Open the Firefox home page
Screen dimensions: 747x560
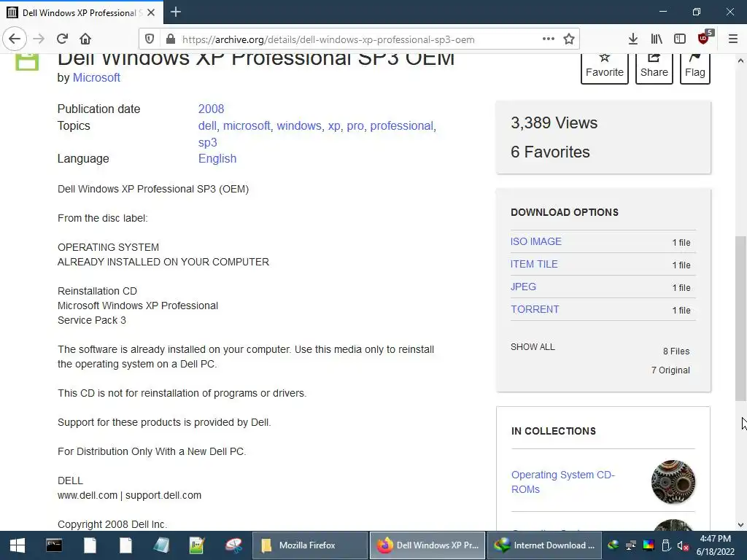[x=85, y=39]
